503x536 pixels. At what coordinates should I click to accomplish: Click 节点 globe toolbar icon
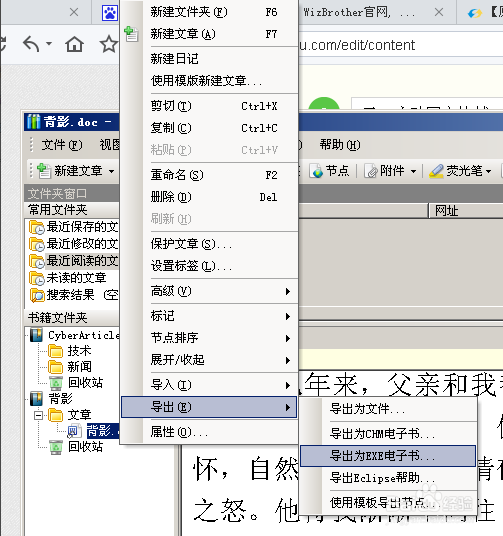[x=316, y=170]
